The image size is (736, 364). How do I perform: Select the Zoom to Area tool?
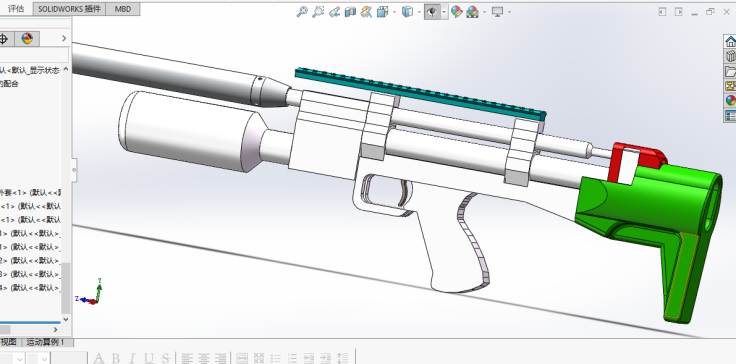(x=318, y=12)
